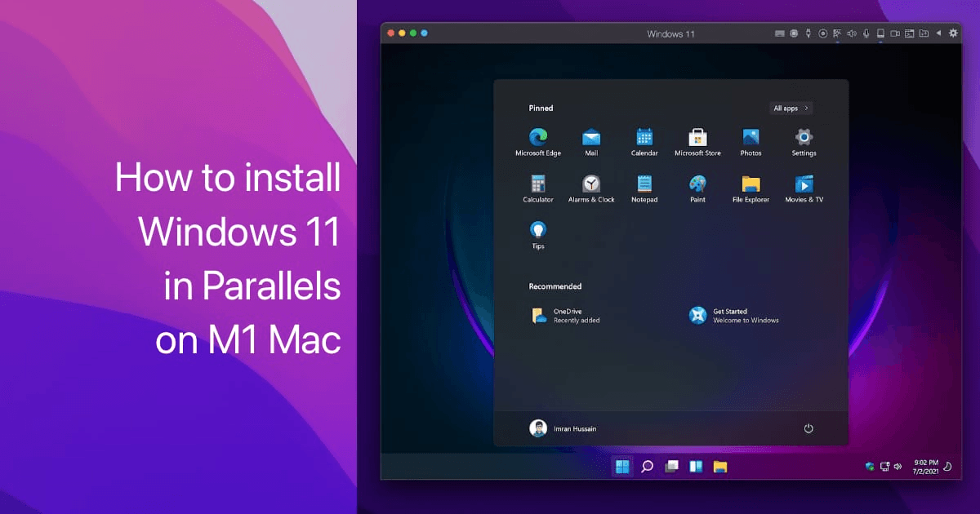
Task: Open File Explorer from pinned apps
Action: click(x=750, y=184)
